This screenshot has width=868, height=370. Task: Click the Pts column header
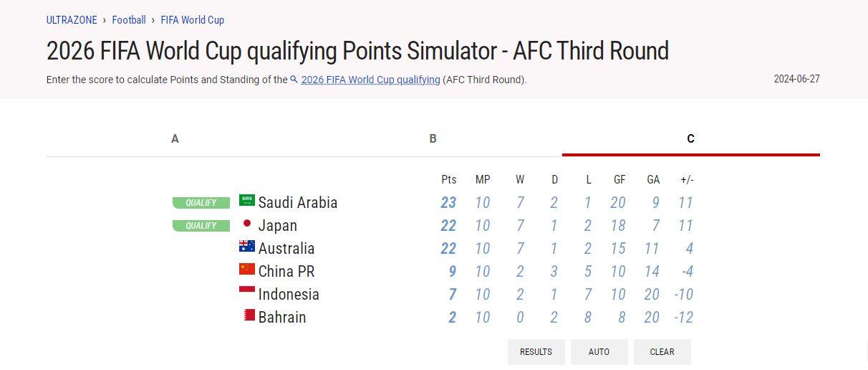449,180
